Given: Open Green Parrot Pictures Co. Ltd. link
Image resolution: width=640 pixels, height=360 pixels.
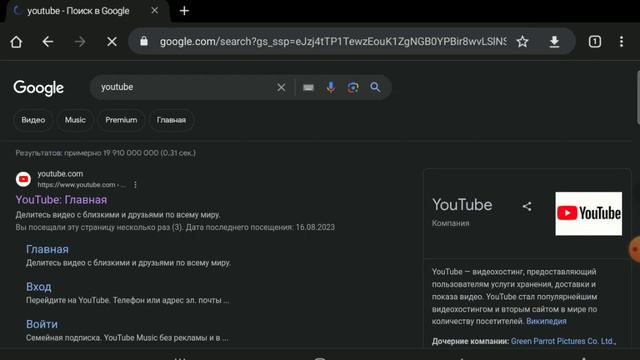Looking at the screenshot, I should click(x=563, y=341).
